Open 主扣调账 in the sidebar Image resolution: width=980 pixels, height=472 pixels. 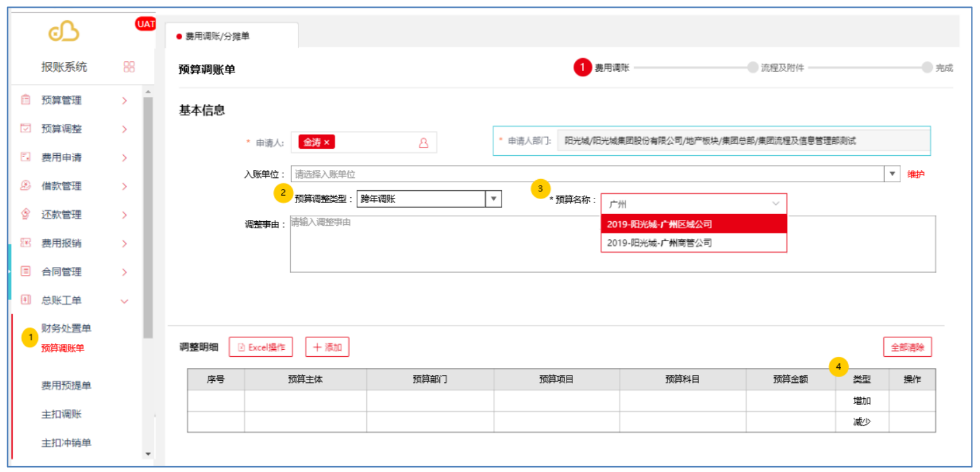[x=61, y=414]
